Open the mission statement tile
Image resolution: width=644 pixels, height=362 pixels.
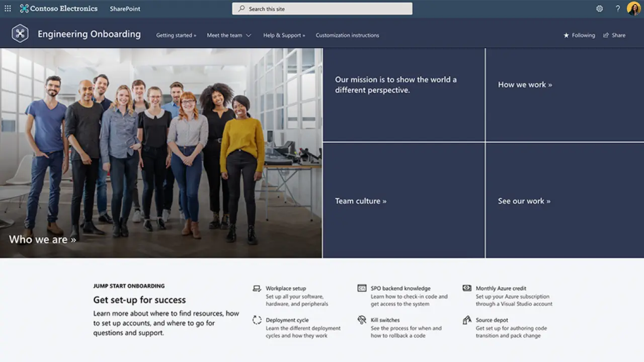(404, 95)
